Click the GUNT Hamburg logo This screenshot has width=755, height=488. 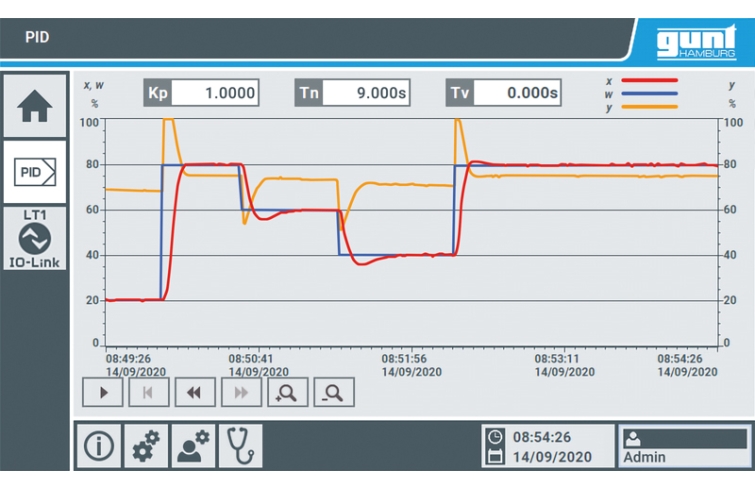point(696,42)
